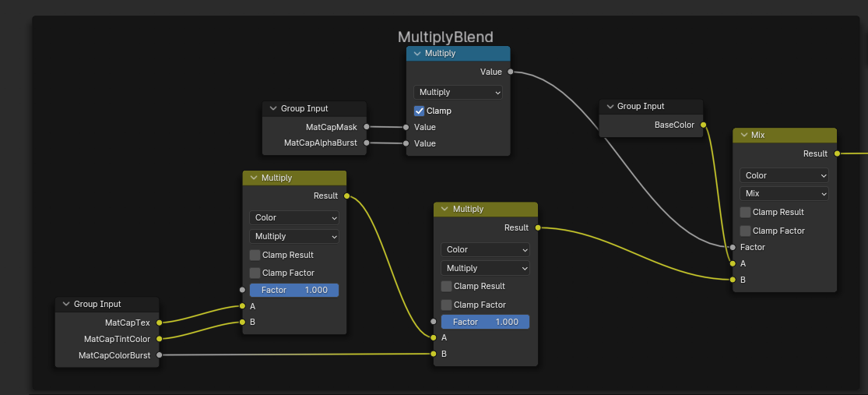Enable Clamp Factor in the Mix node
This screenshot has height=395, width=868.
pyautogui.click(x=746, y=231)
